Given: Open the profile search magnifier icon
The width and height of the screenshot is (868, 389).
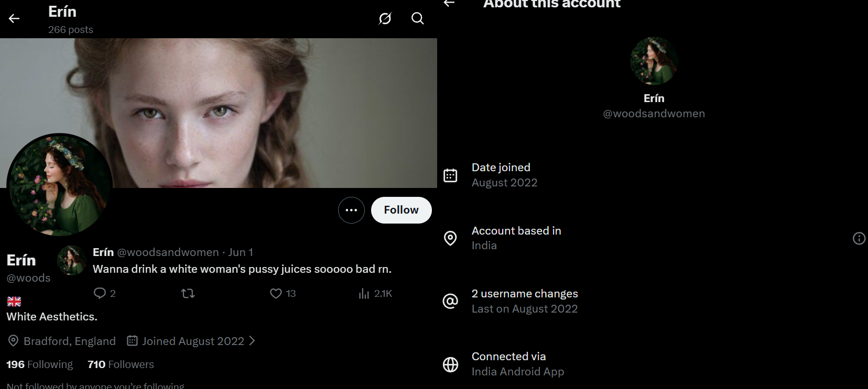Looking at the screenshot, I should tap(418, 19).
